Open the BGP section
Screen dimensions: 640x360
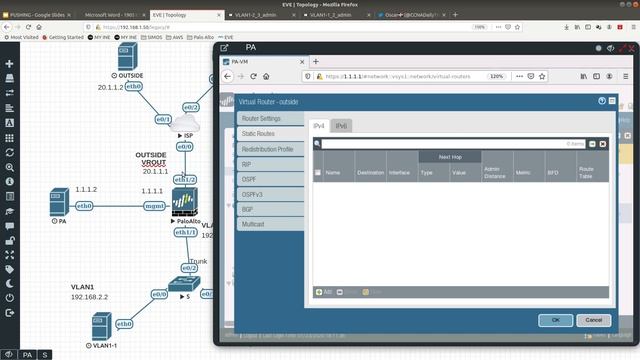(271, 209)
